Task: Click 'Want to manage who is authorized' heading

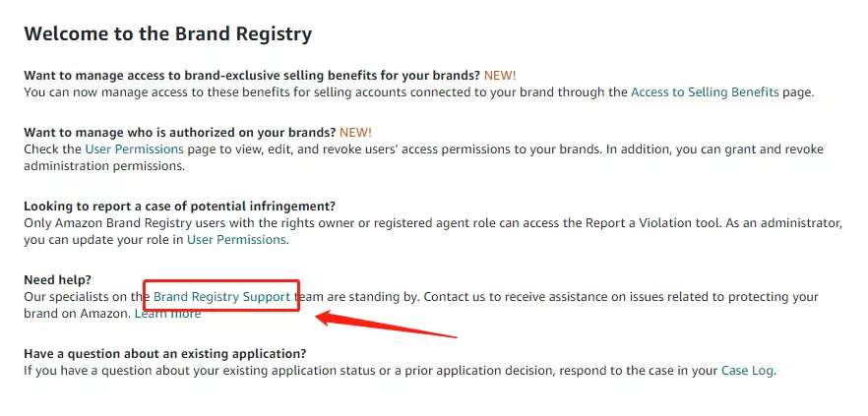Action: [x=180, y=132]
